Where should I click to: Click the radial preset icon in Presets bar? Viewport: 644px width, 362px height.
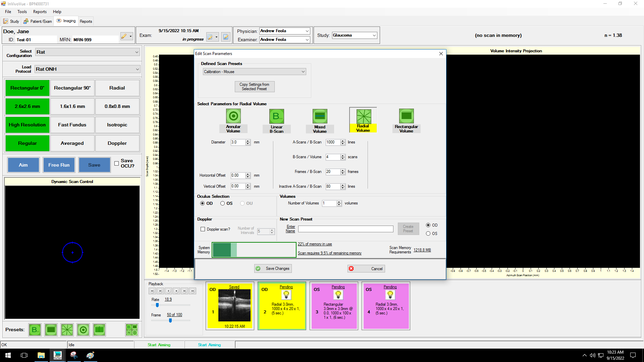(67, 330)
